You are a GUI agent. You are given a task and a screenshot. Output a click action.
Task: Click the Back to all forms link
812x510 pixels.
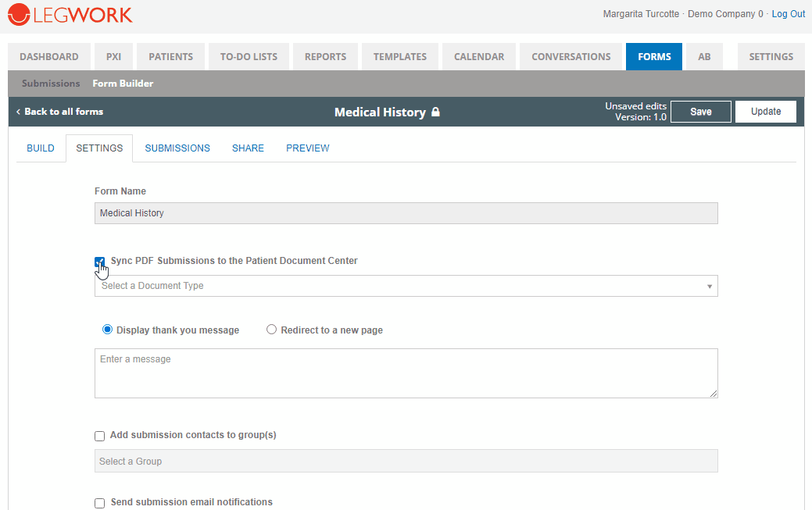tap(60, 112)
